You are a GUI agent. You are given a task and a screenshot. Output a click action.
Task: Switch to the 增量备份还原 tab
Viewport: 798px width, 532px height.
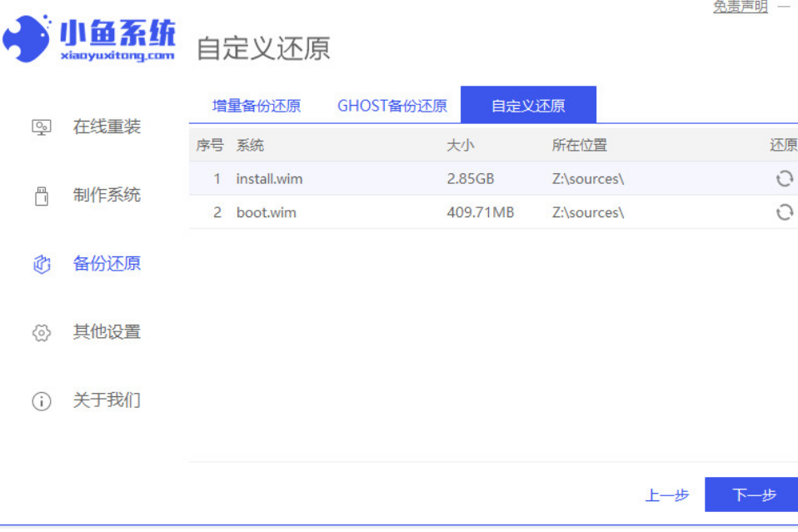click(x=257, y=106)
